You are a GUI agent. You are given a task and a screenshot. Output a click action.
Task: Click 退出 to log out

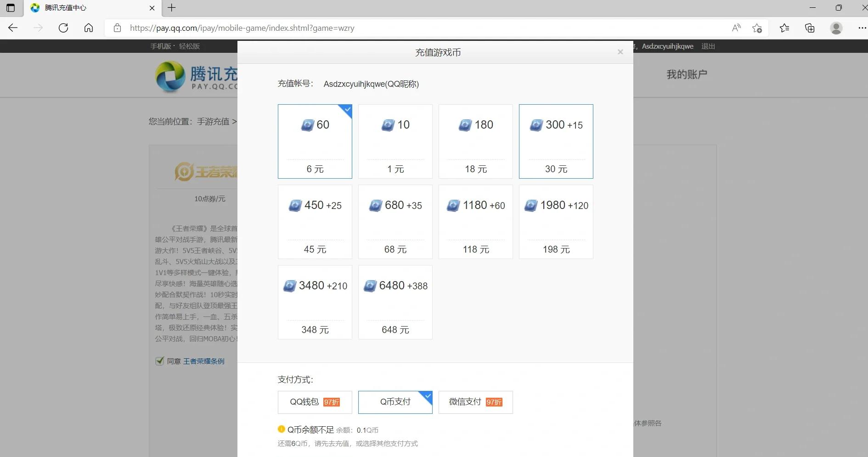tap(708, 46)
